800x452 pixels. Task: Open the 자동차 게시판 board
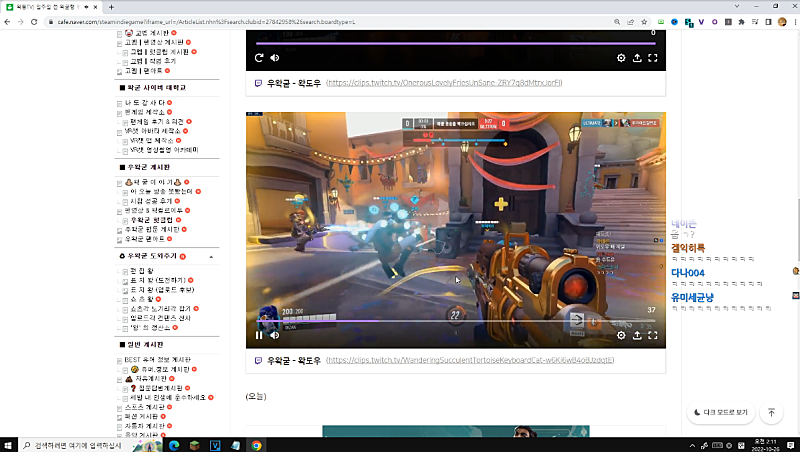click(x=144, y=426)
